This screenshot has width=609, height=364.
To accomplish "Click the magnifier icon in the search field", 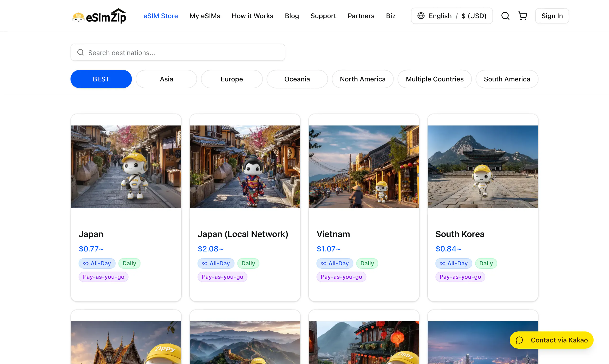I will (x=81, y=52).
